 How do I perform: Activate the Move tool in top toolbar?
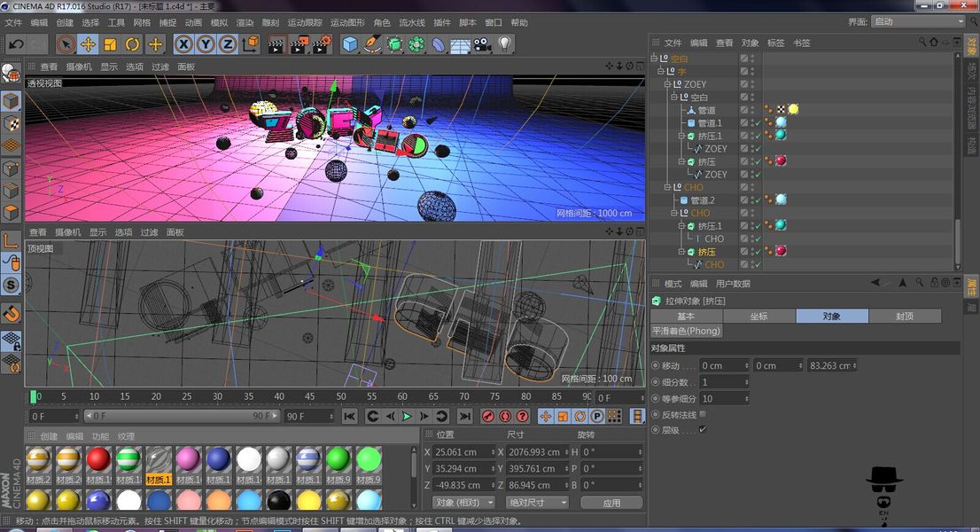88,44
